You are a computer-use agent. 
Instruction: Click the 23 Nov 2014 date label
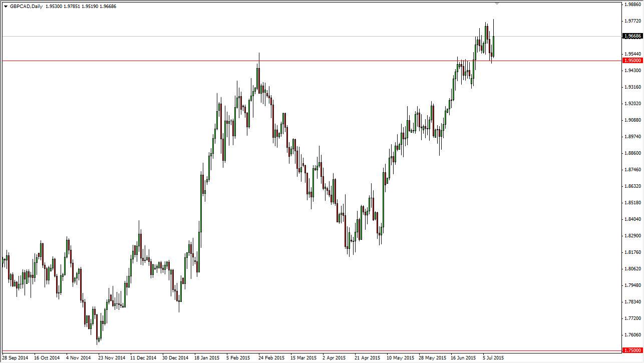pyautogui.click(x=112, y=358)
